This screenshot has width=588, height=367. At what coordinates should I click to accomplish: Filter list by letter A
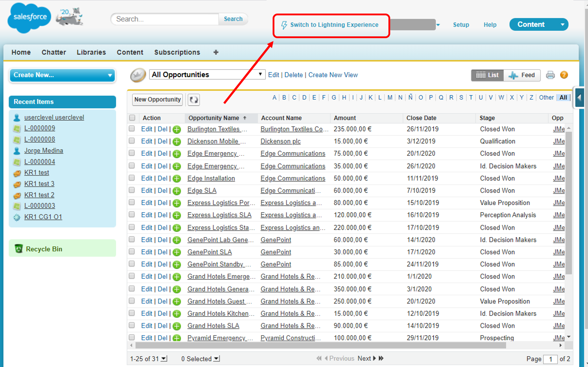[x=274, y=97]
